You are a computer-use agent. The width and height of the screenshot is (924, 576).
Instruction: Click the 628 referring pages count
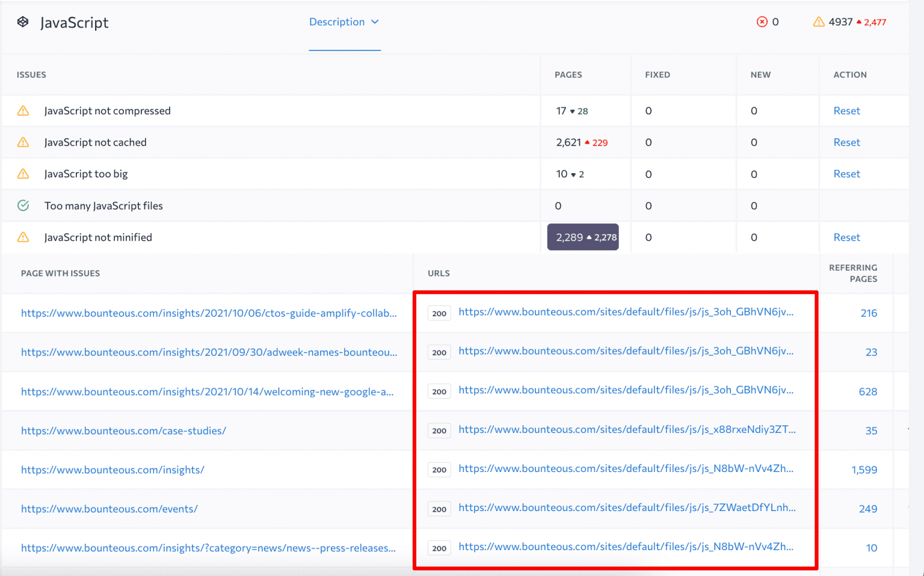868,391
